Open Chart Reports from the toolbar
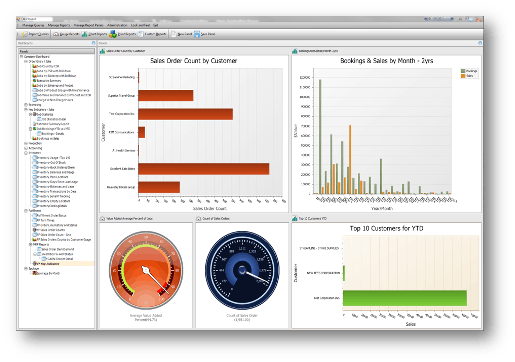Image resolution: width=515 pixels, height=362 pixels. point(94,34)
